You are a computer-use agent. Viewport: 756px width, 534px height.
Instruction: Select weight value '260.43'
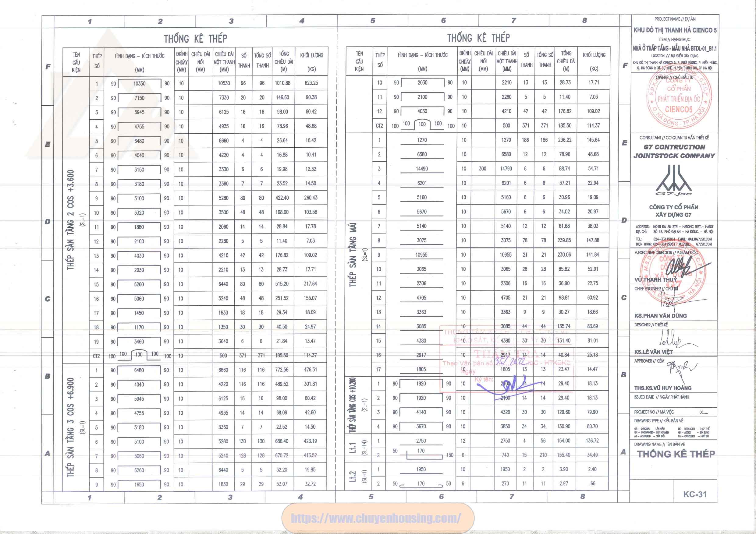(311, 198)
